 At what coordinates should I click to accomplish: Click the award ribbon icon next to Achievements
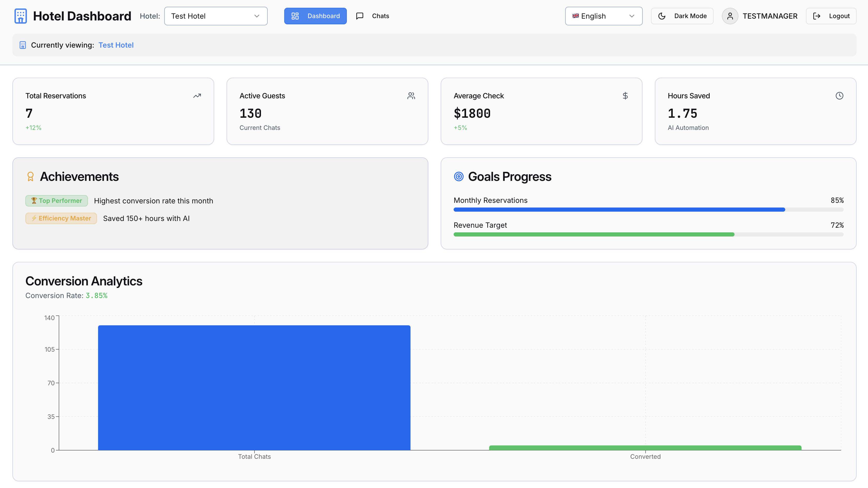[x=30, y=176]
